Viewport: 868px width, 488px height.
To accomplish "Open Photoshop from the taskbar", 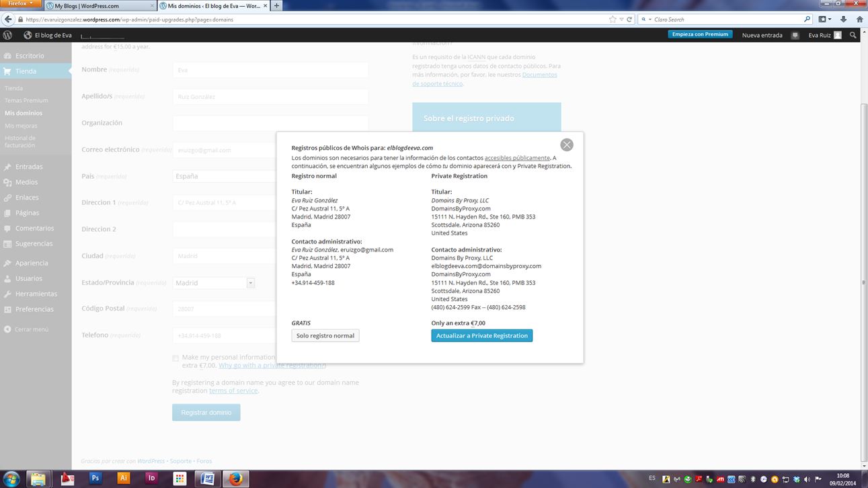I will coord(95,478).
